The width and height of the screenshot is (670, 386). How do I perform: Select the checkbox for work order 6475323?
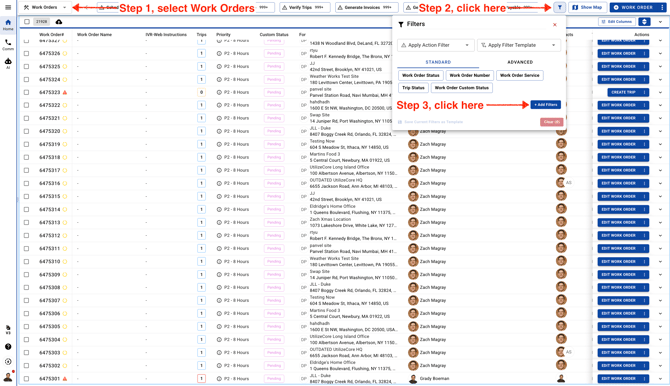26,92
